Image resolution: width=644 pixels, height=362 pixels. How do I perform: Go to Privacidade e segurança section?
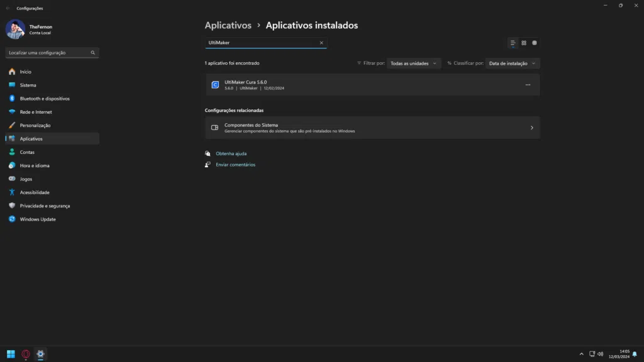coord(45,206)
